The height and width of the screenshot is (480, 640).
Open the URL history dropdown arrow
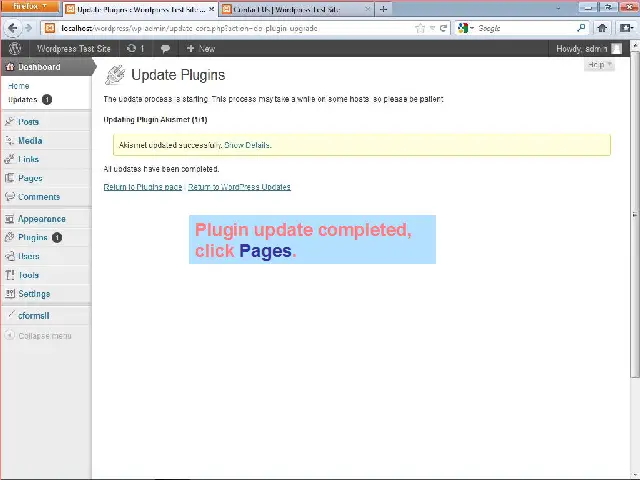432,28
